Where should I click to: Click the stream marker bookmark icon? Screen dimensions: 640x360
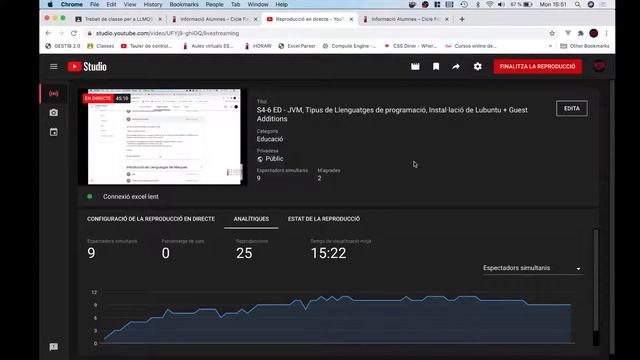click(x=436, y=67)
